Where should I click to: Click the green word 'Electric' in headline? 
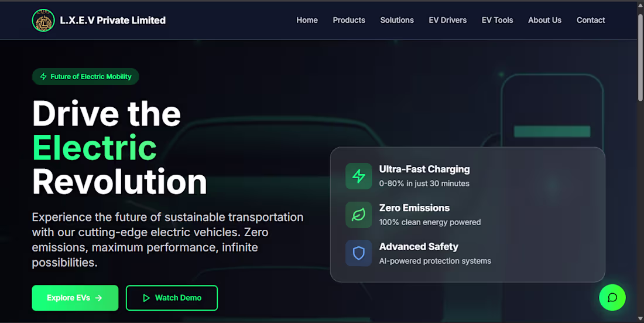[94, 148]
